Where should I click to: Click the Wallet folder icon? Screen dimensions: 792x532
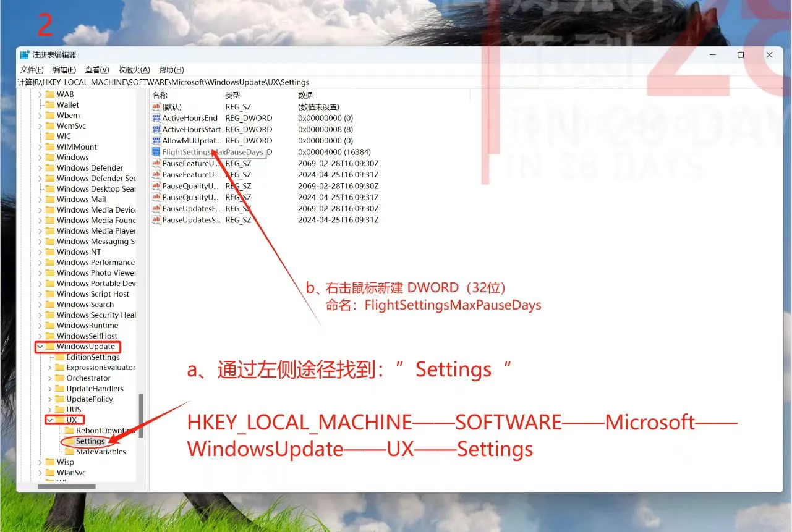(x=50, y=105)
